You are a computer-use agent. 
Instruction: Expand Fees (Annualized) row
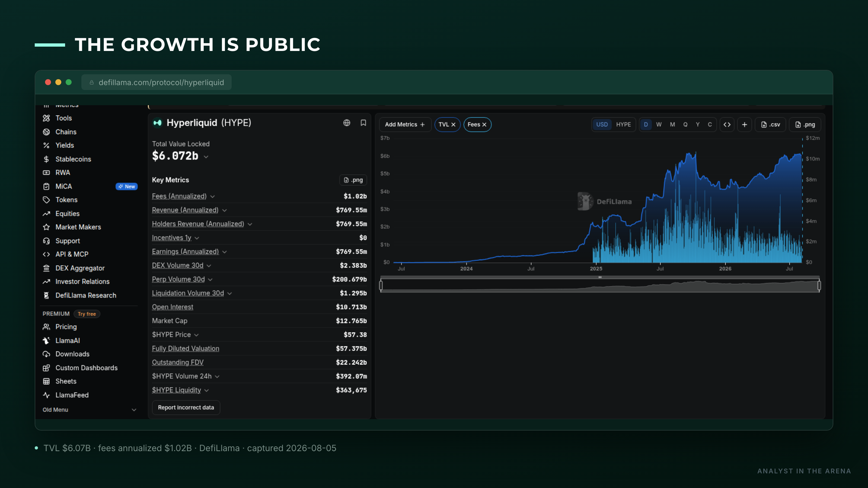pyautogui.click(x=213, y=196)
